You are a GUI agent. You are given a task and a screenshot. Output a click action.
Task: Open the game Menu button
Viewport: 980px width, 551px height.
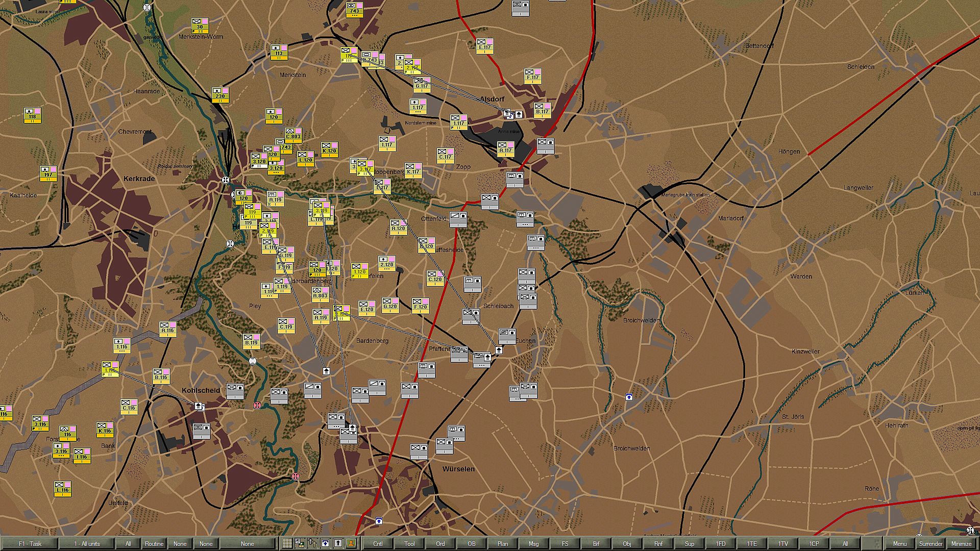(x=899, y=544)
